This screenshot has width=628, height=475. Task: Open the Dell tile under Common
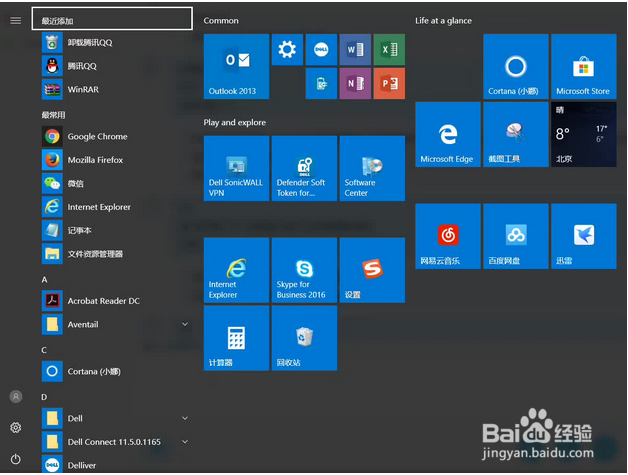click(321, 50)
